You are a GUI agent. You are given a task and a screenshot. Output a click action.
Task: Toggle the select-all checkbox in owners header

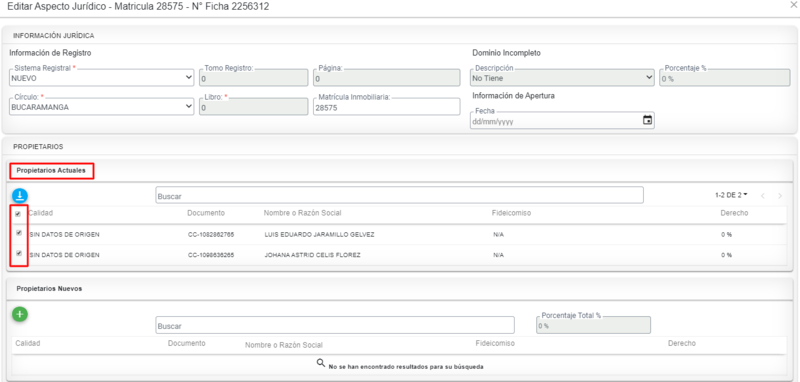click(x=19, y=214)
